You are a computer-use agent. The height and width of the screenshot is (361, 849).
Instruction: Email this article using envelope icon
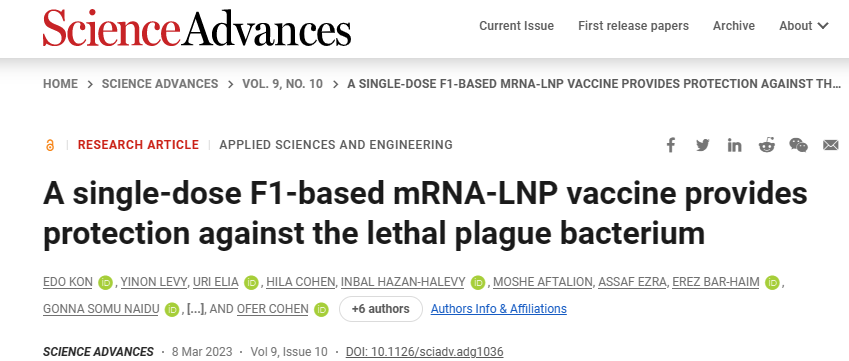coord(831,145)
